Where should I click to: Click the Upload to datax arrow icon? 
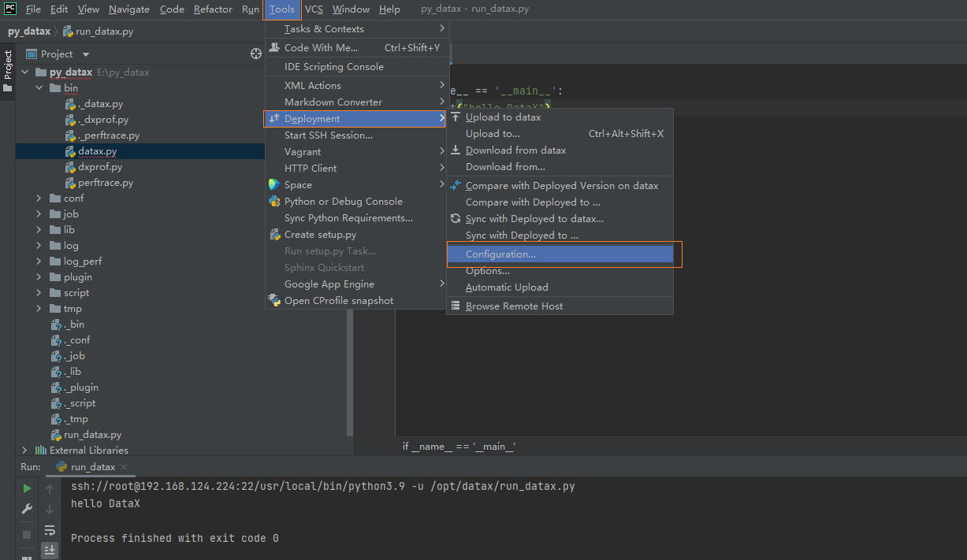[x=456, y=117]
